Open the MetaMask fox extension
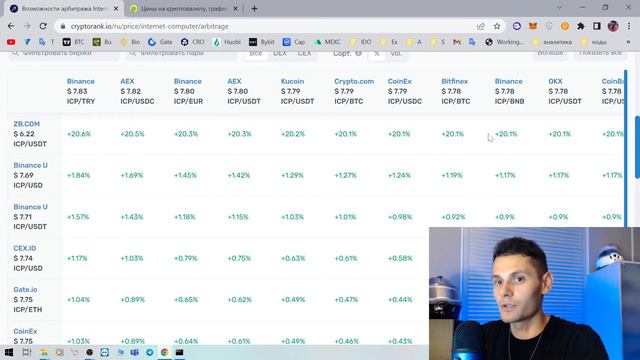The image size is (640, 360). click(533, 26)
